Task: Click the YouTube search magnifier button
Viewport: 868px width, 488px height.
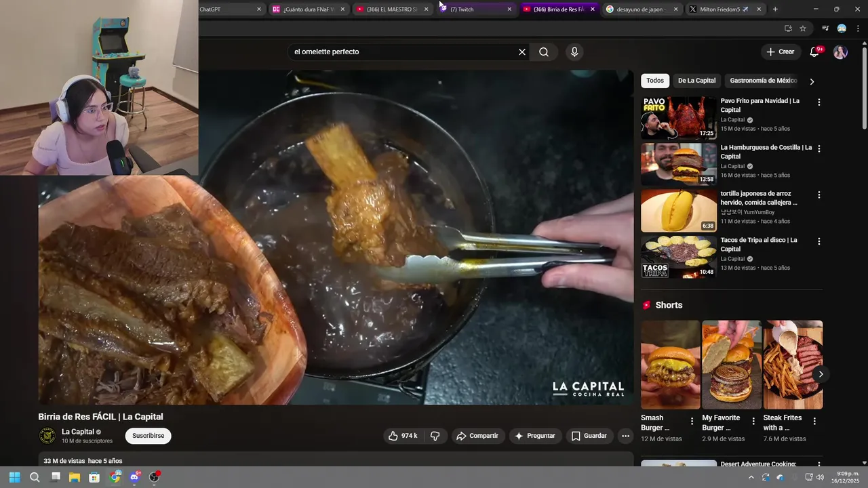Action: (544, 52)
